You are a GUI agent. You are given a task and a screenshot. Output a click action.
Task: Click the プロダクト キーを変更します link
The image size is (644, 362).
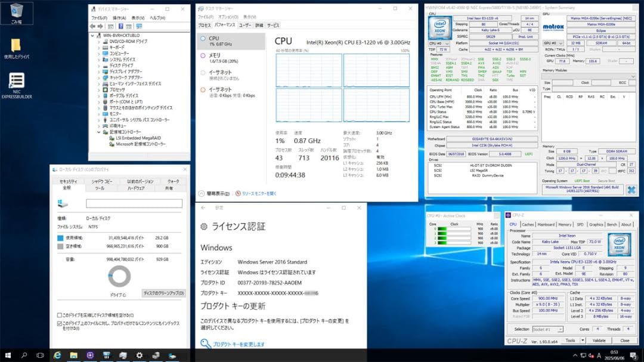(x=240, y=344)
